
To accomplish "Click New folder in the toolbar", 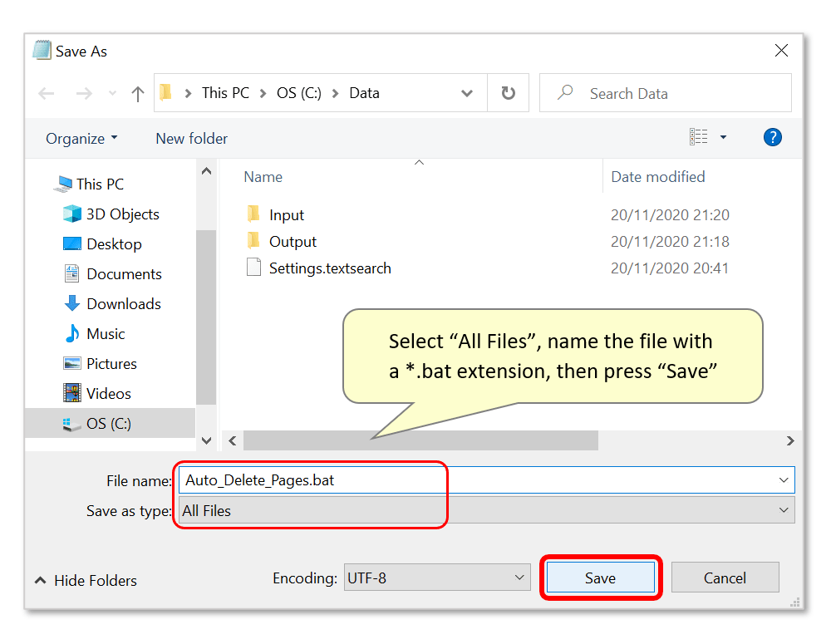I will click(x=191, y=138).
